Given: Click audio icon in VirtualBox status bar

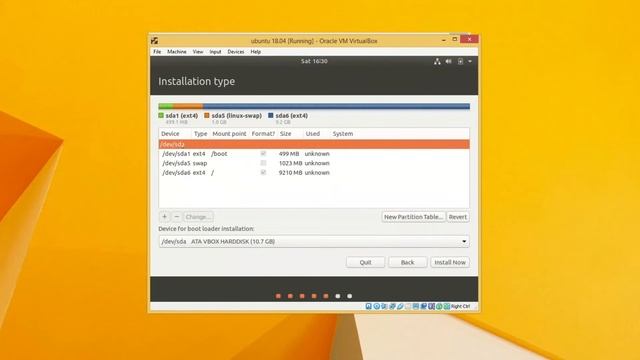Looking at the screenshot, I should pos(384,306).
